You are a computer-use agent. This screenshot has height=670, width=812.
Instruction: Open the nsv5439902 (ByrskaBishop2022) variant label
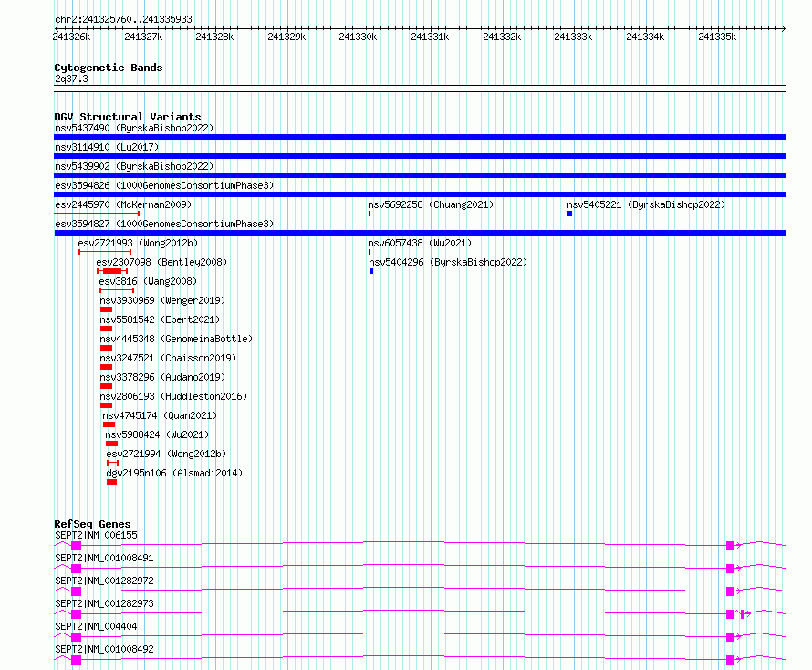pyautogui.click(x=134, y=166)
